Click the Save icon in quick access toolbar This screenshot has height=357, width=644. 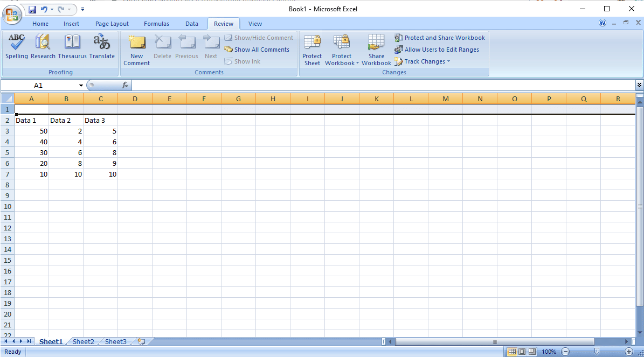pos(32,9)
